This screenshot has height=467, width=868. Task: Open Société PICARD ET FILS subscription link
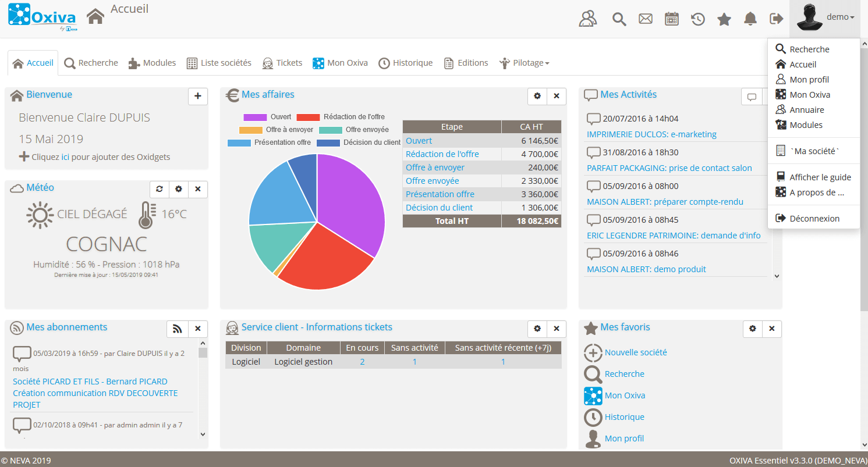[95, 393]
